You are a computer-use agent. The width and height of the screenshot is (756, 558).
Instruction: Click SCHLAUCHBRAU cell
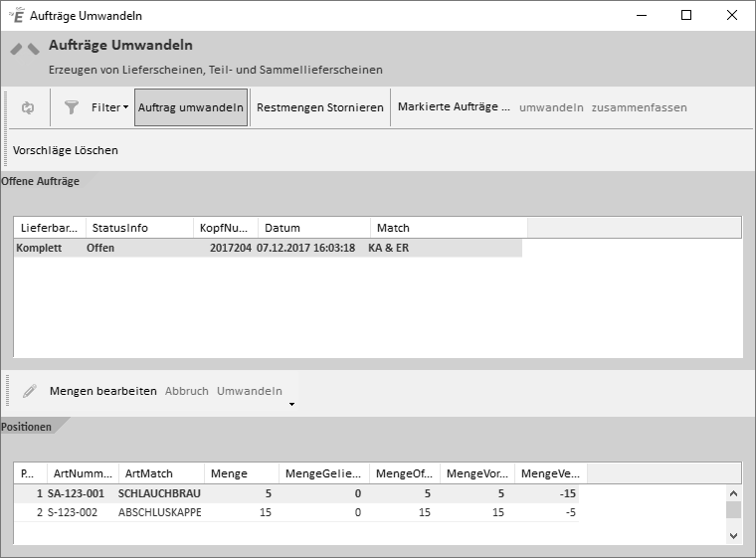tap(159, 493)
